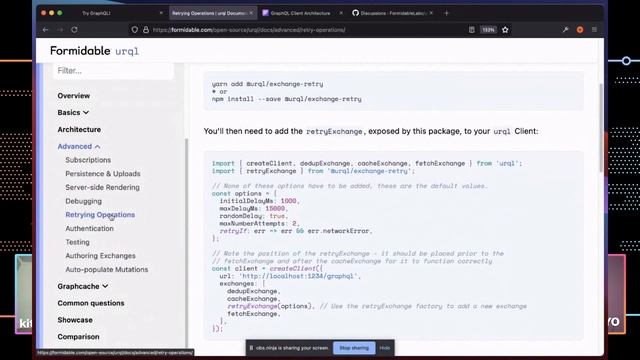Click the macOS yellow minimize window button
This screenshot has height=360, width=640.
coord(51,13)
